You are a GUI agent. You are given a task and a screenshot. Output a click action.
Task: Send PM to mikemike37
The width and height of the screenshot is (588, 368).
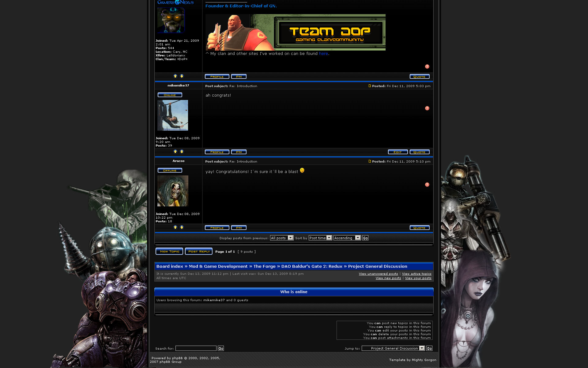[239, 152]
